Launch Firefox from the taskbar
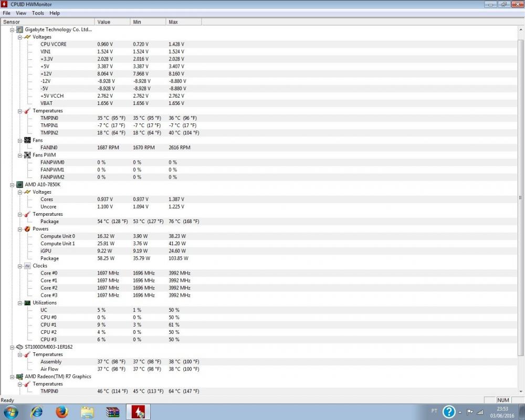 pyautogui.click(x=62, y=412)
